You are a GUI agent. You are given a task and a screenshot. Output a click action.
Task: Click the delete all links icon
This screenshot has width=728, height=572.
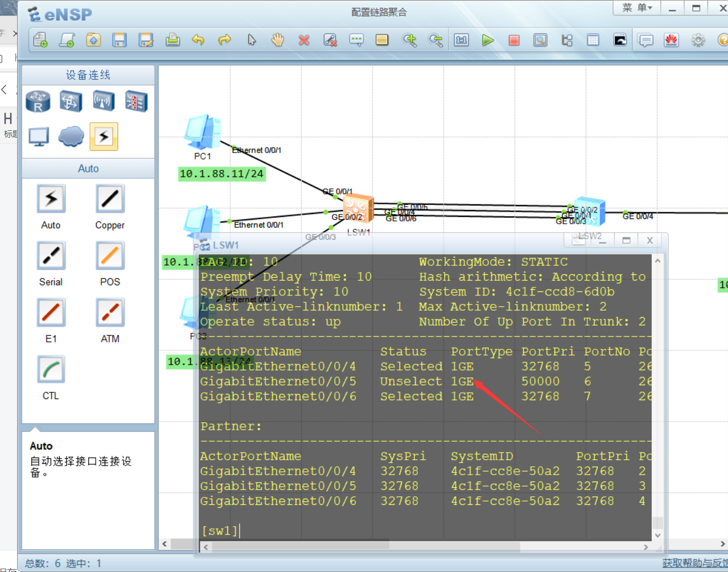[x=330, y=40]
